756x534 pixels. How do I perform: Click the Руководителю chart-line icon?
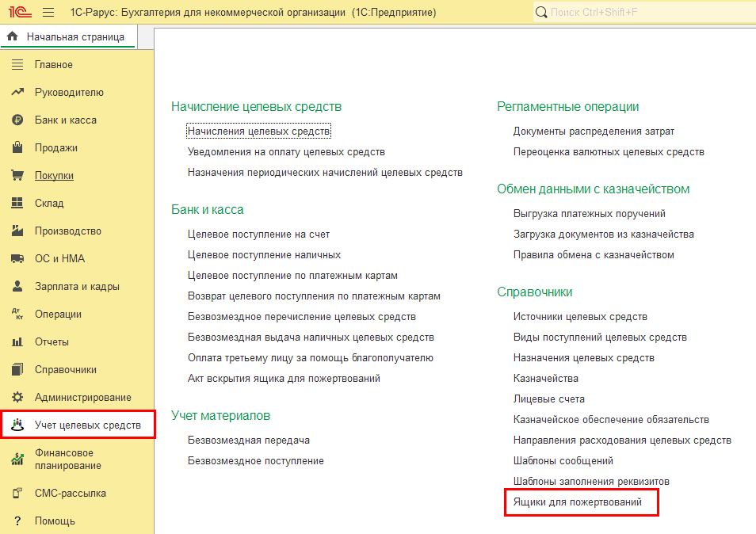tap(17, 92)
